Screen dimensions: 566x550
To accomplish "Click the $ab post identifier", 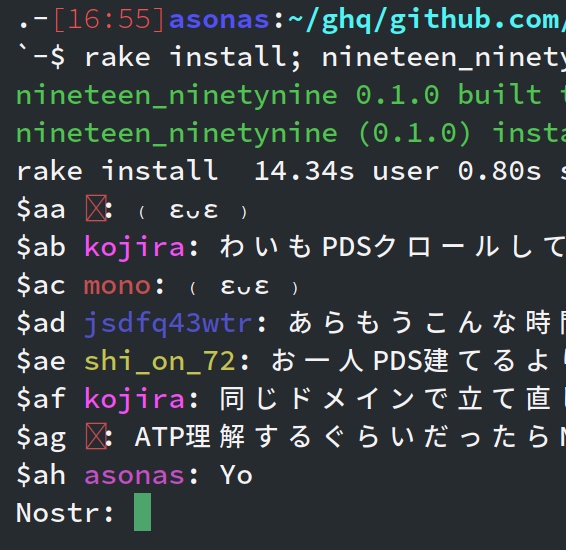I will click(x=41, y=247).
